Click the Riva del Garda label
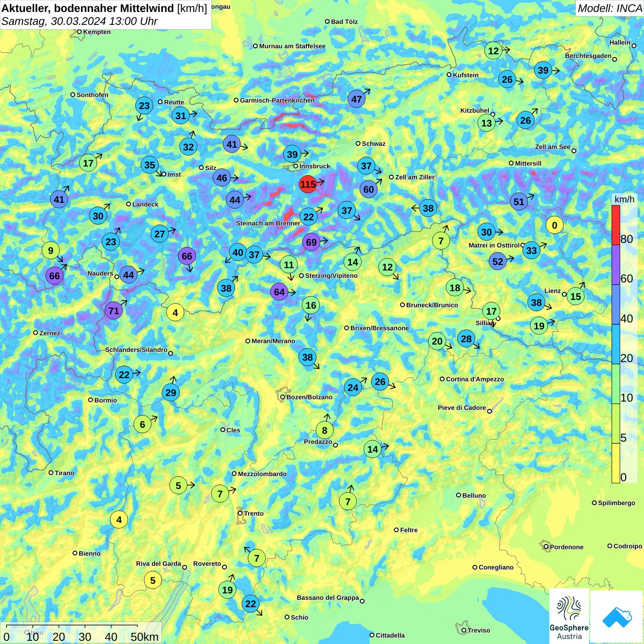Viewport: 644px width, 644px height. pos(159,563)
